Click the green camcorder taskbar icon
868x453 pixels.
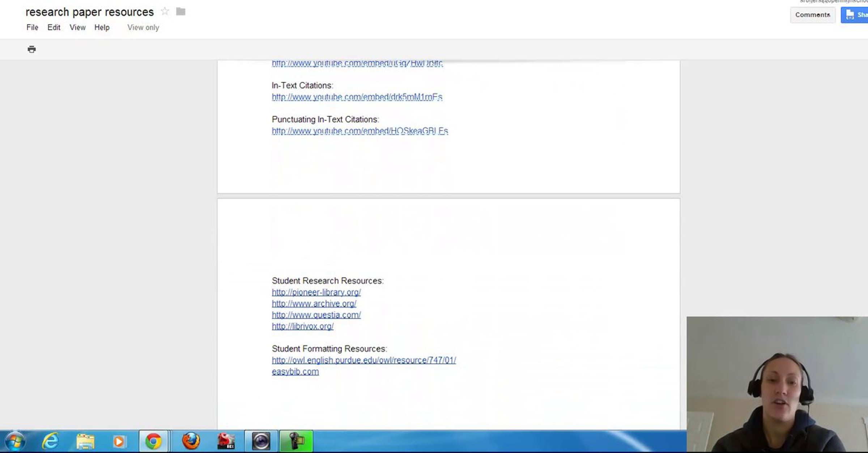click(x=296, y=441)
